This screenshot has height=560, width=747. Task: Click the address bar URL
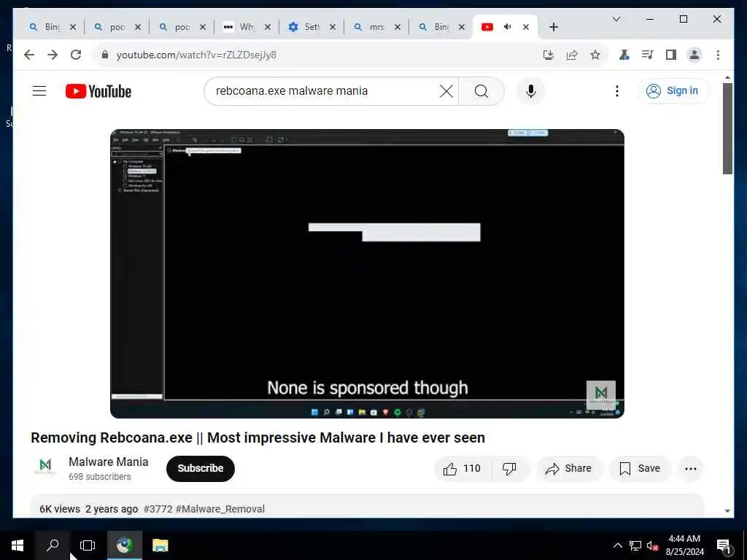point(196,55)
